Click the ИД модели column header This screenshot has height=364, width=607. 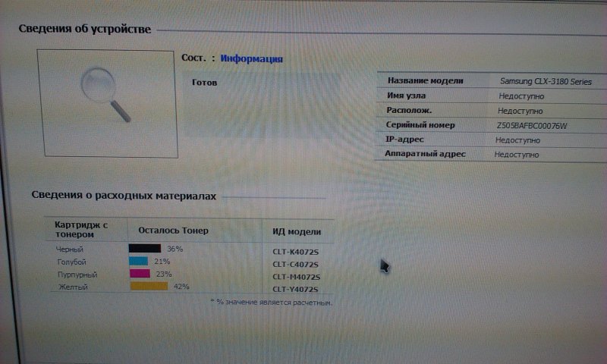point(296,231)
